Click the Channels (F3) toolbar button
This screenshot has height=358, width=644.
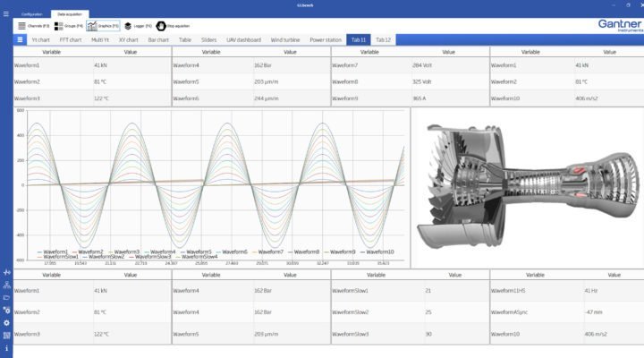pyautogui.click(x=35, y=26)
